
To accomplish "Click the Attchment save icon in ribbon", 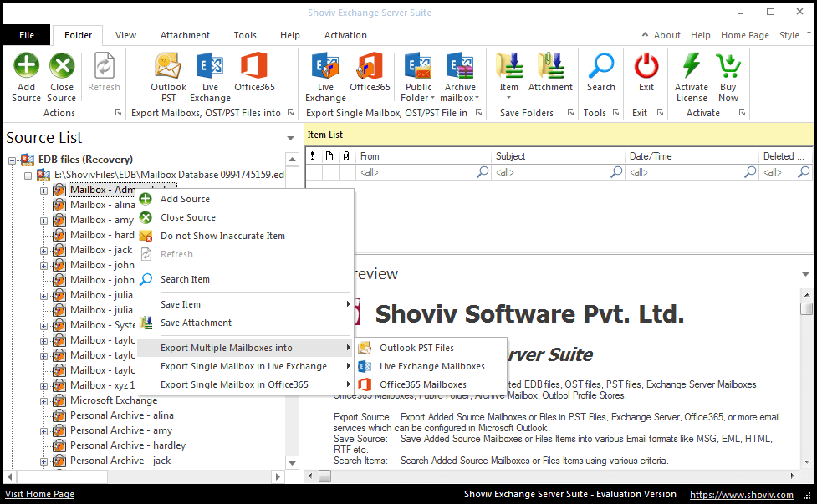I will coord(550,65).
